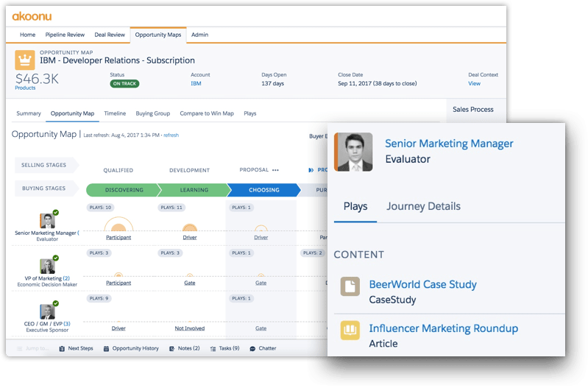The width and height of the screenshot is (588, 388).
Task: Click the DEVELOPMENT selling stage label
Action: coord(189,170)
